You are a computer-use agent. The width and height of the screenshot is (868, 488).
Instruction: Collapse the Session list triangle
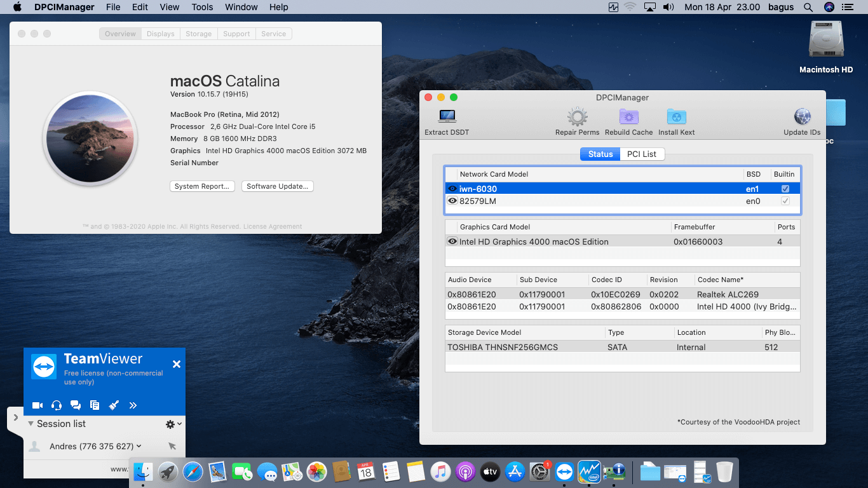click(31, 424)
